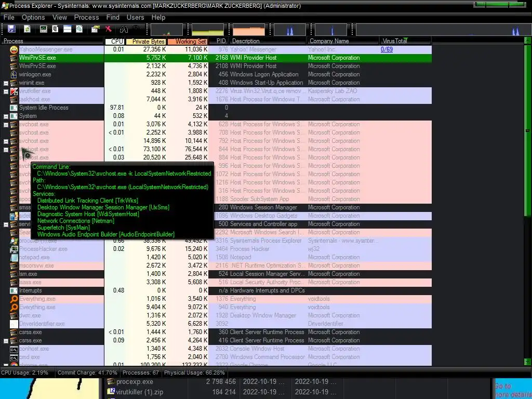Image resolution: width=532 pixels, height=399 pixels.
Task: Open the 0/69 VirusTotal result link
Action: click(x=387, y=49)
